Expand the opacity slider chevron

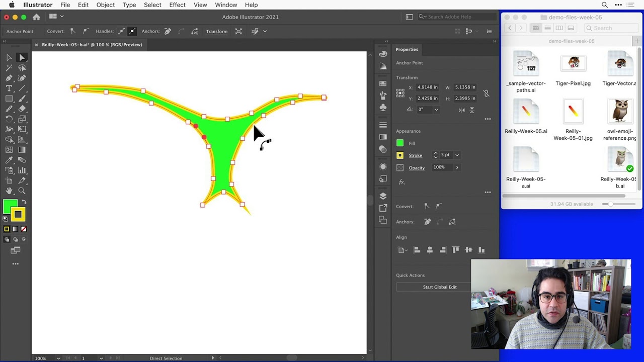click(457, 167)
